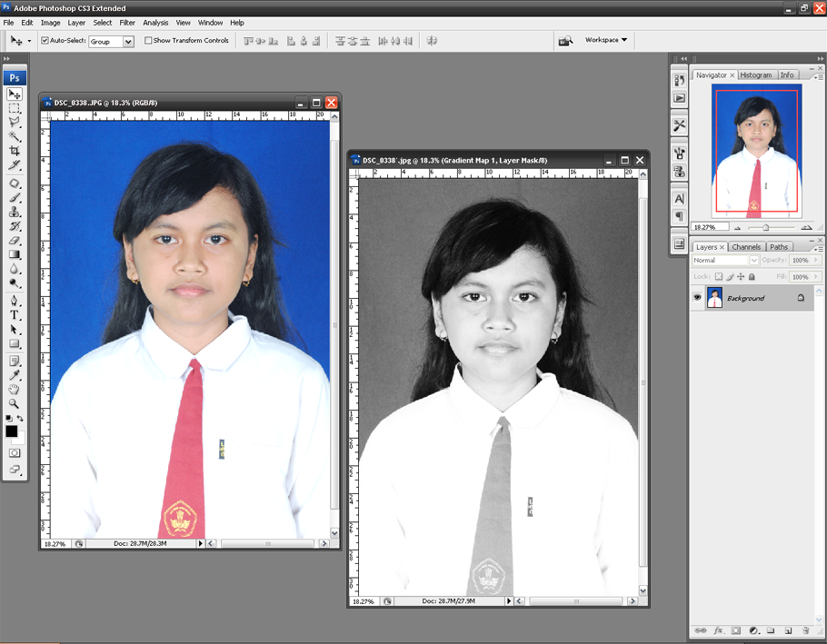Screen dimensions: 827x644
Task: Toggle the Auto-Select checkbox
Action: [45, 40]
